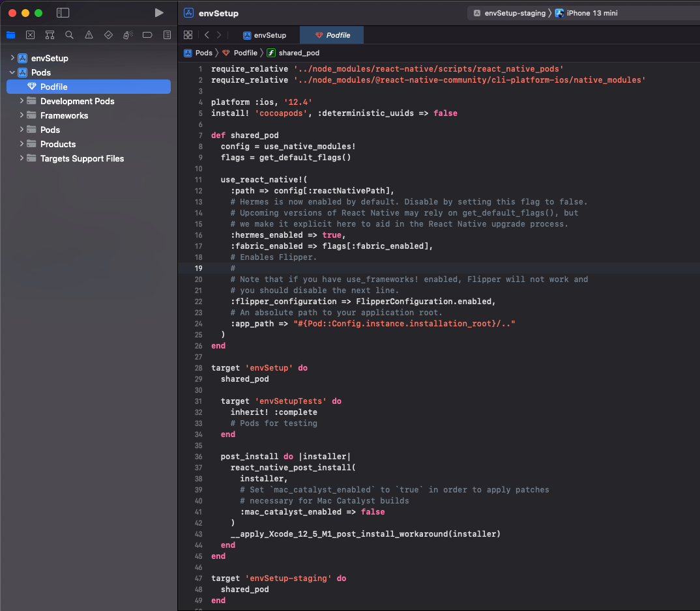The height and width of the screenshot is (611, 700).
Task: Expand the Targets Support Files folder
Action: (22, 158)
